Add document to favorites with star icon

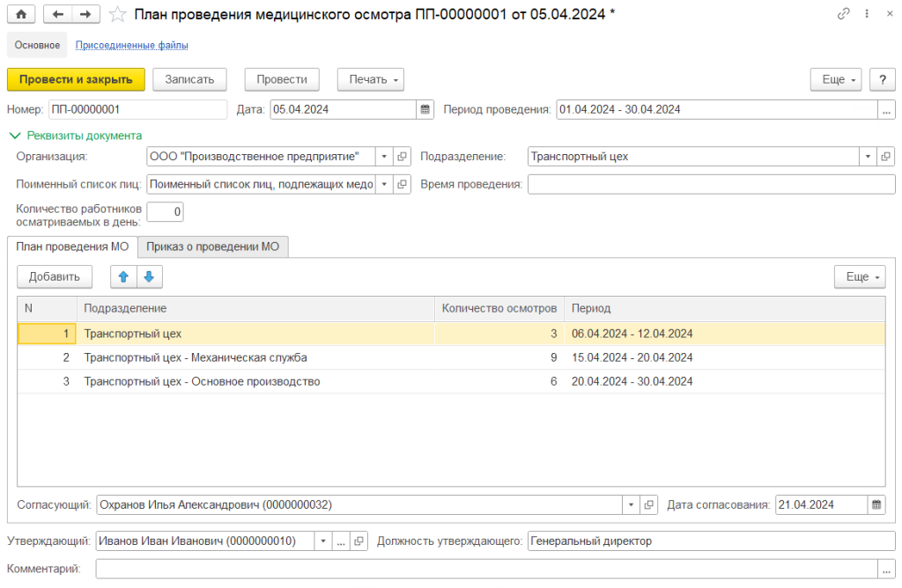[116, 14]
